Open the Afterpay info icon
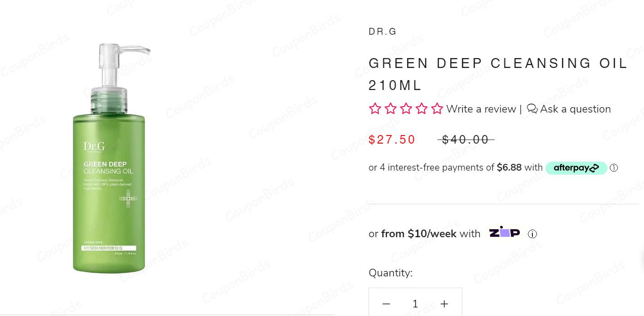644x316 pixels. (x=614, y=168)
